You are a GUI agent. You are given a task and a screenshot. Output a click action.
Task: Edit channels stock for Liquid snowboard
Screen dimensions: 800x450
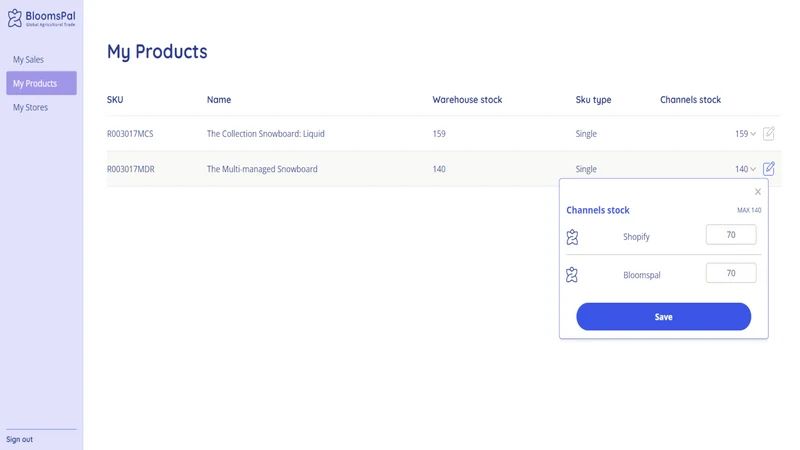click(769, 133)
